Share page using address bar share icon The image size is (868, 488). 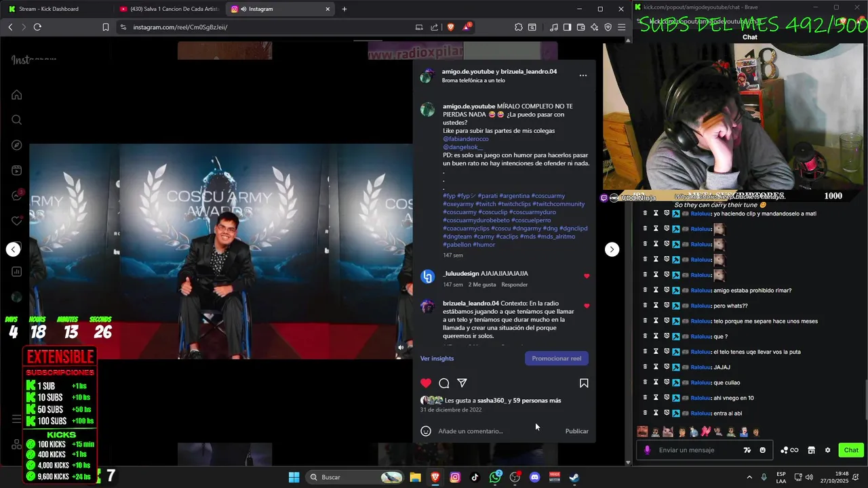(434, 27)
